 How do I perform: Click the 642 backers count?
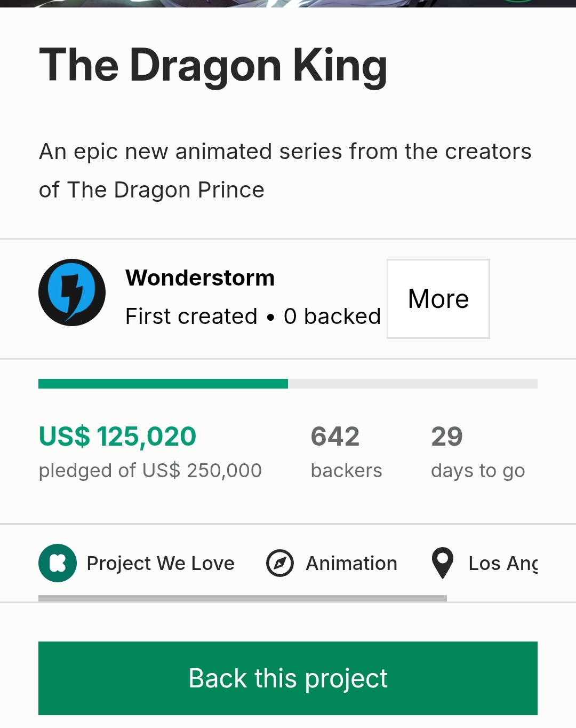click(x=335, y=437)
